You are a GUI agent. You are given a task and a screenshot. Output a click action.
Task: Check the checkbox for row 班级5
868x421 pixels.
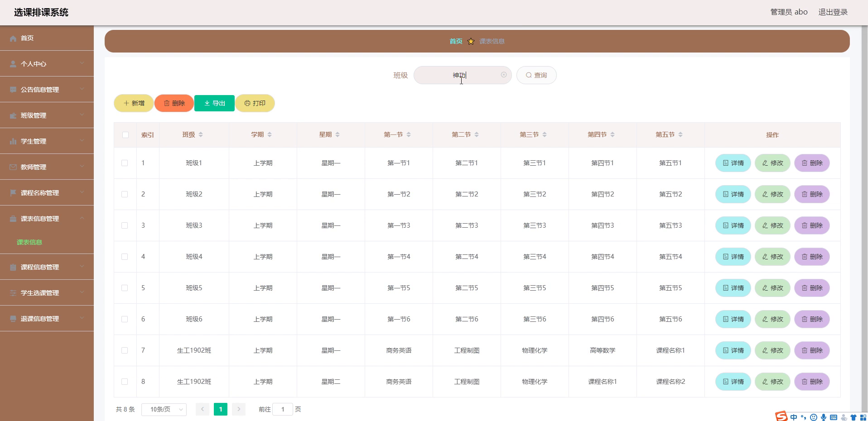125,288
